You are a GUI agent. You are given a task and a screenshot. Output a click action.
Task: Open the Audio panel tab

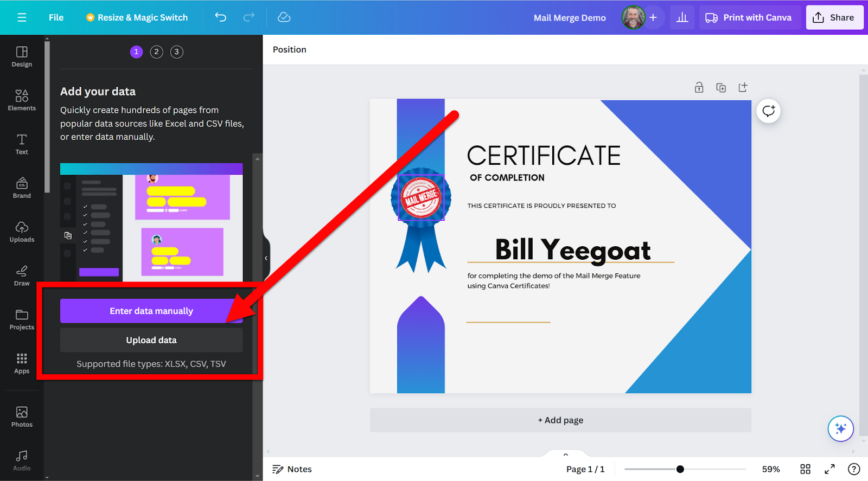pyautogui.click(x=22, y=461)
